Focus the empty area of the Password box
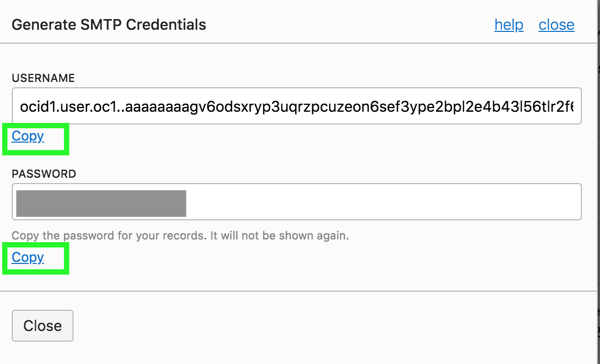The width and height of the screenshot is (600, 364). (x=384, y=202)
